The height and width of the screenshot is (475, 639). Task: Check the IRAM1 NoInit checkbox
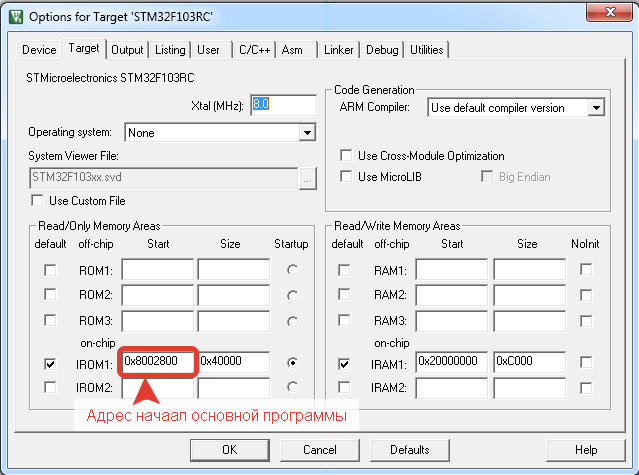tap(586, 362)
